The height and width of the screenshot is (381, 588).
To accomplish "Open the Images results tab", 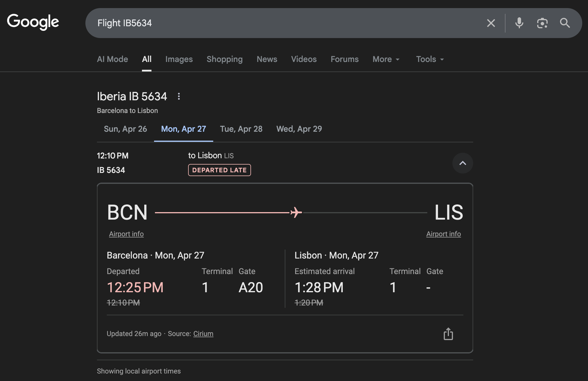I will [179, 59].
